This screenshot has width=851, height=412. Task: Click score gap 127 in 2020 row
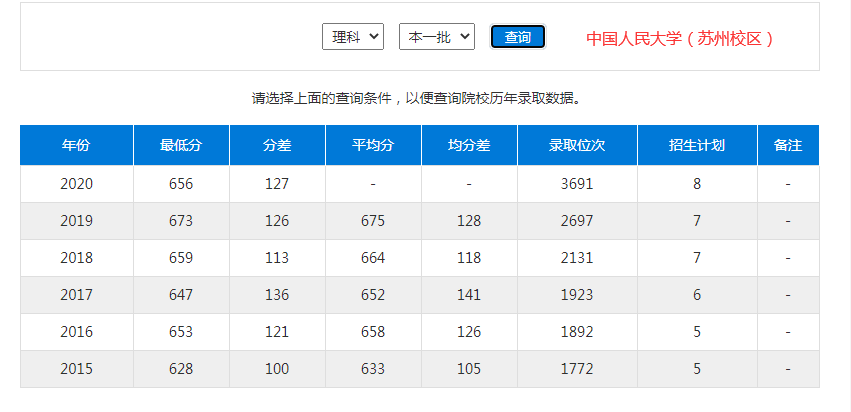point(277,184)
